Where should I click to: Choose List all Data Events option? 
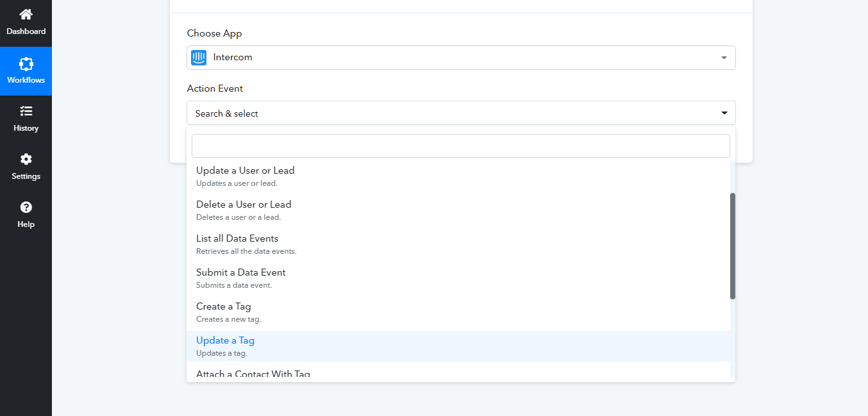(x=458, y=244)
